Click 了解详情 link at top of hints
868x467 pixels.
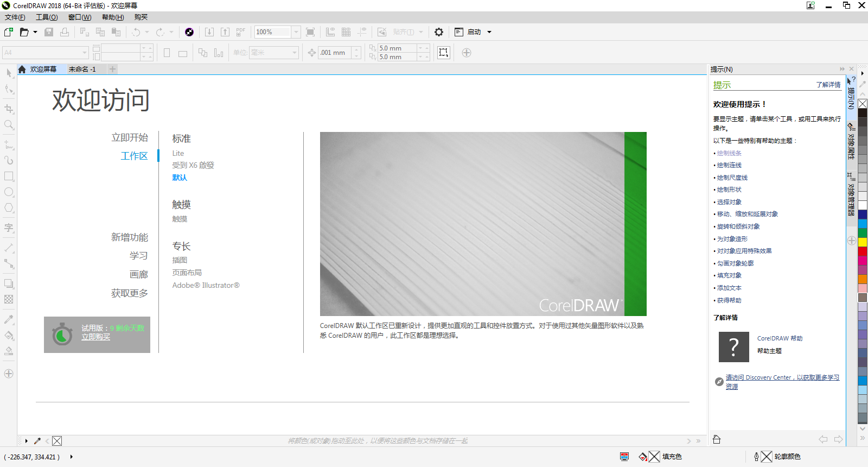tap(828, 85)
